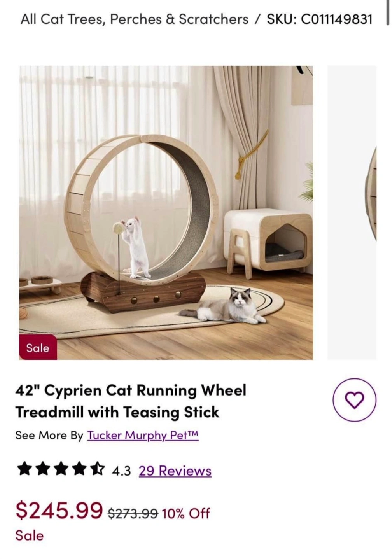
Task: Click the 4.3 rating score
Action: click(x=121, y=471)
